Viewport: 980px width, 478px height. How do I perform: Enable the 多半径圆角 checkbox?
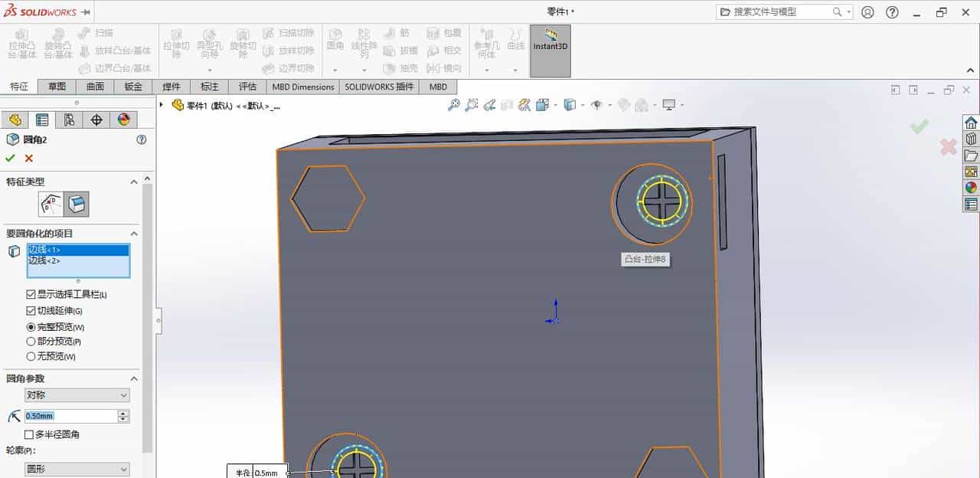pyautogui.click(x=28, y=434)
